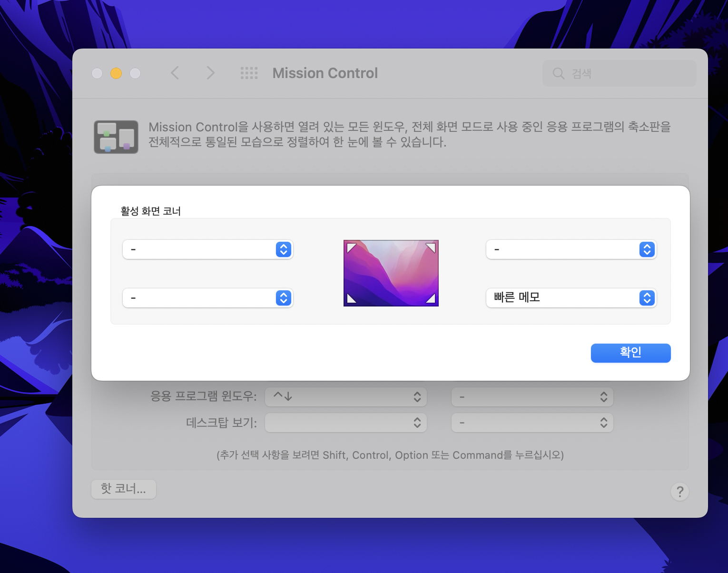The image size is (728, 573).
Task: Click the desktop preview thumbnail
Action: click(391, 273)
